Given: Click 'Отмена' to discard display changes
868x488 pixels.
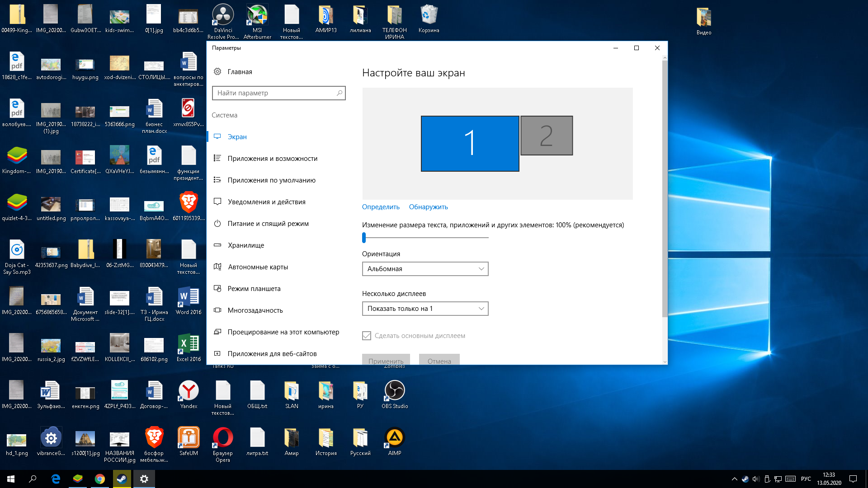Looking at the screenshot, I should pyautogui.click(x=439, y=361).
